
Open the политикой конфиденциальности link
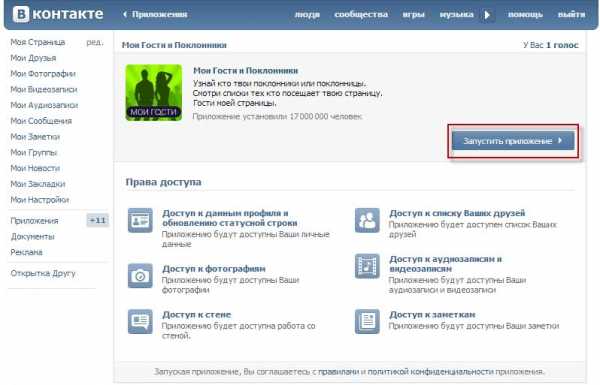430,372
